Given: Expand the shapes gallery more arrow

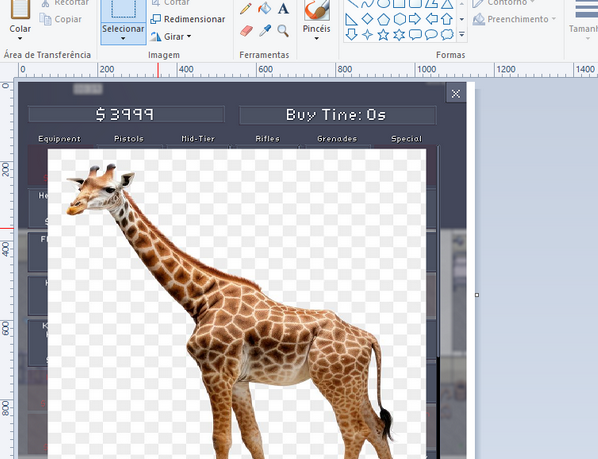Looking at the screenshot, I should point(462,35).
